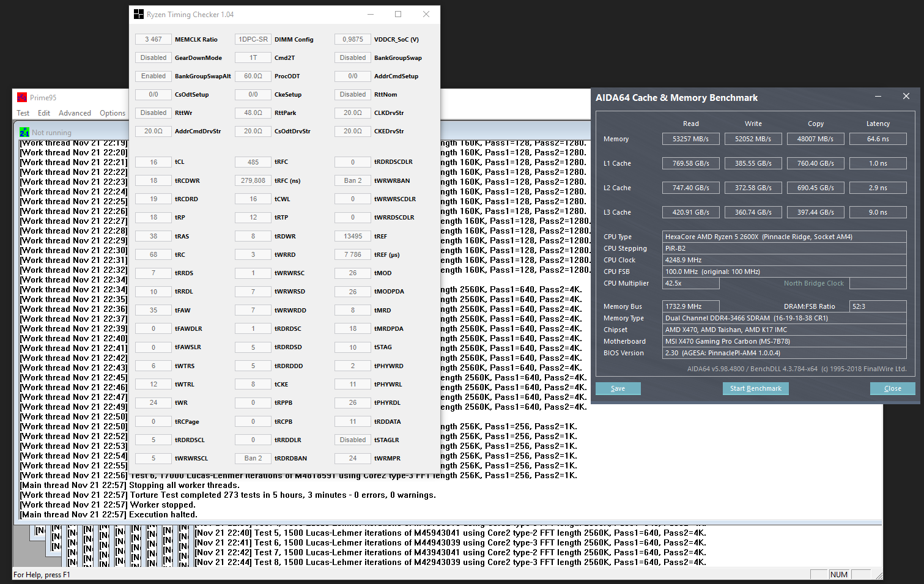
Task: Click the tSTAGLR value field
Action: click(353, 440)
